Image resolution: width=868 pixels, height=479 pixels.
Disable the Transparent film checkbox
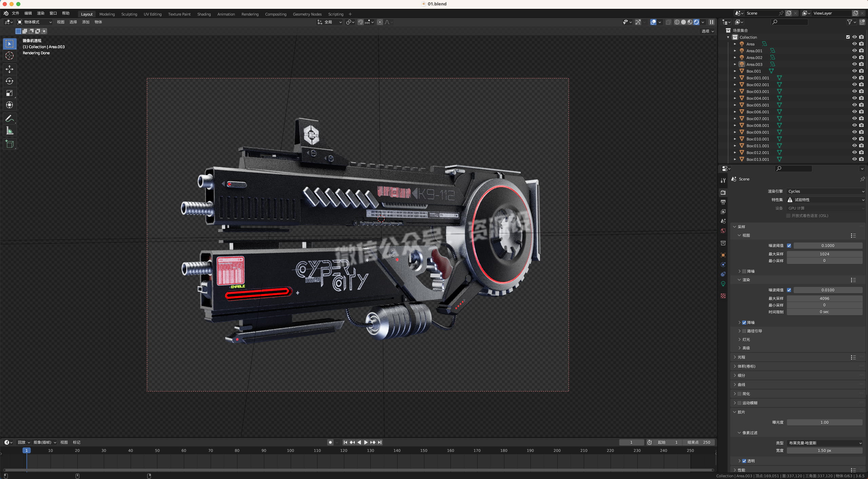(744, 461)
